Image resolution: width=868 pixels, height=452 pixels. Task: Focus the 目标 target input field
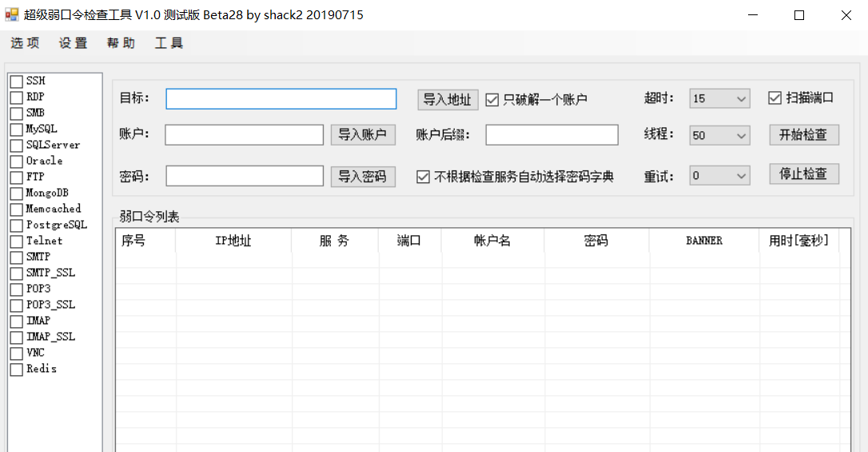coord(281,98)
